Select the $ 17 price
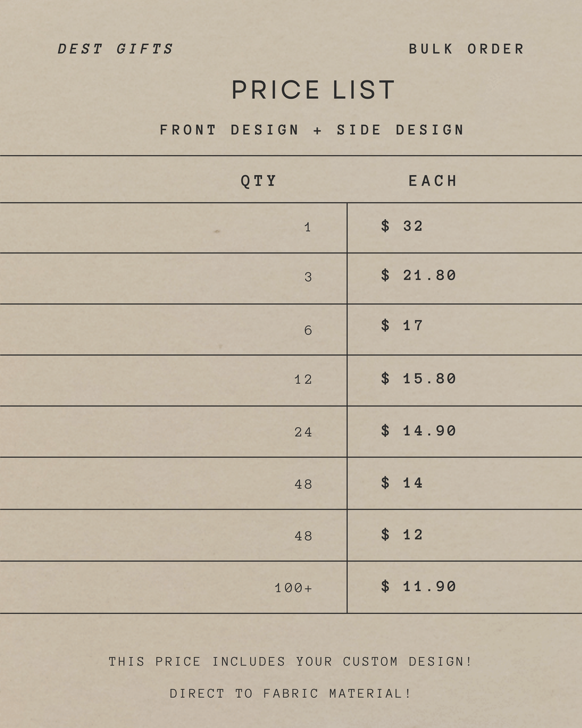This screenshot has width=582, height=728. pos(402,326)
